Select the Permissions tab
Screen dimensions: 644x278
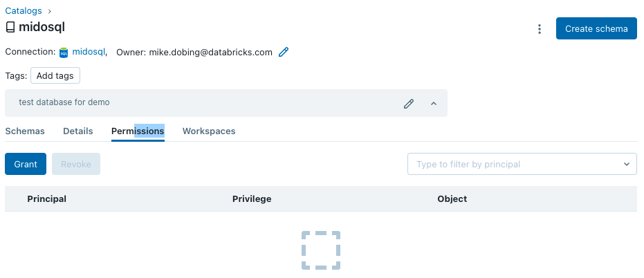[138, 131]
